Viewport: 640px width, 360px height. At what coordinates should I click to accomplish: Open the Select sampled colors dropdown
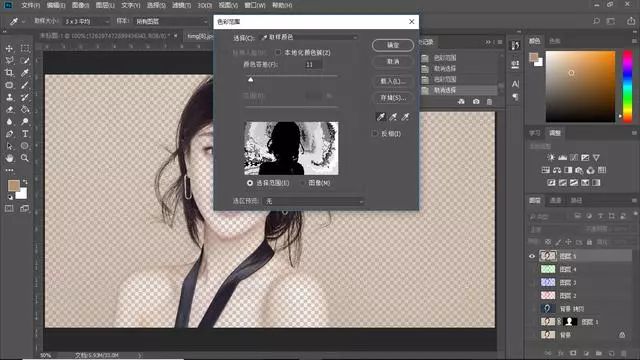(x=309, y=37)
